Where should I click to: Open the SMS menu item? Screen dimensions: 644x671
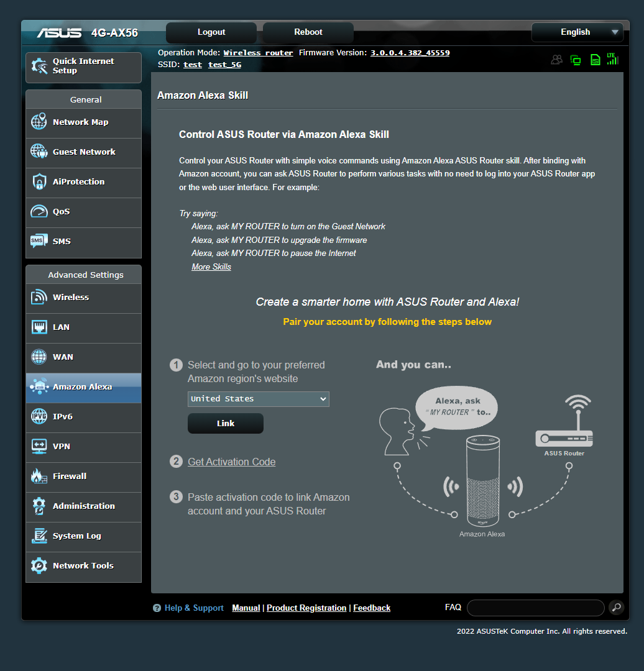[x=83, y=242]
